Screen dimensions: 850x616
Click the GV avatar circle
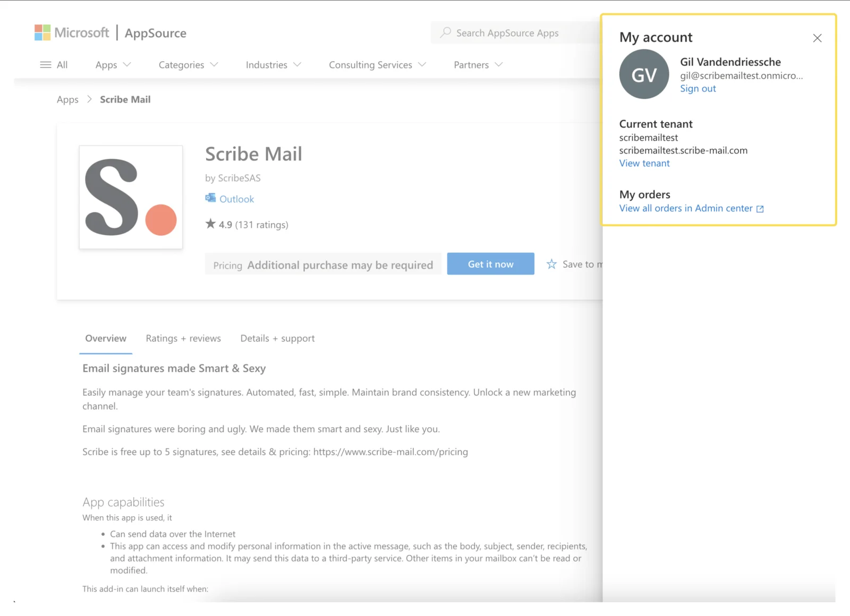(x=644, y=74)
